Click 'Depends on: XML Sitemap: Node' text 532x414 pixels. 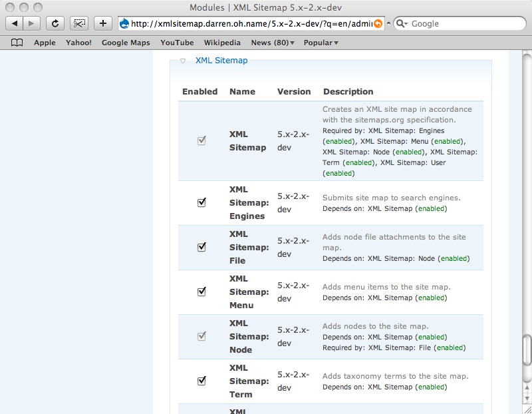tap(378, 258)
